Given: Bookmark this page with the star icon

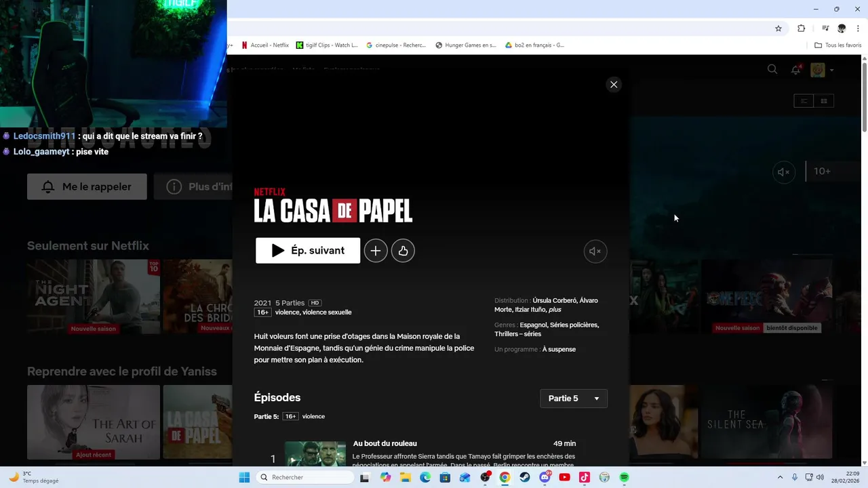Looking at the screenshot, I should pos(778,28).
